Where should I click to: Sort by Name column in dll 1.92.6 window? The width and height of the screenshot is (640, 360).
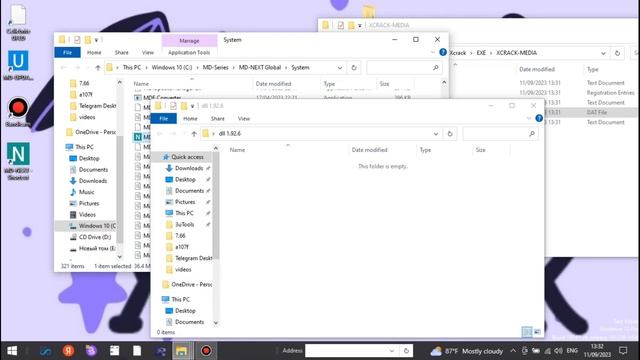point(237,150)
